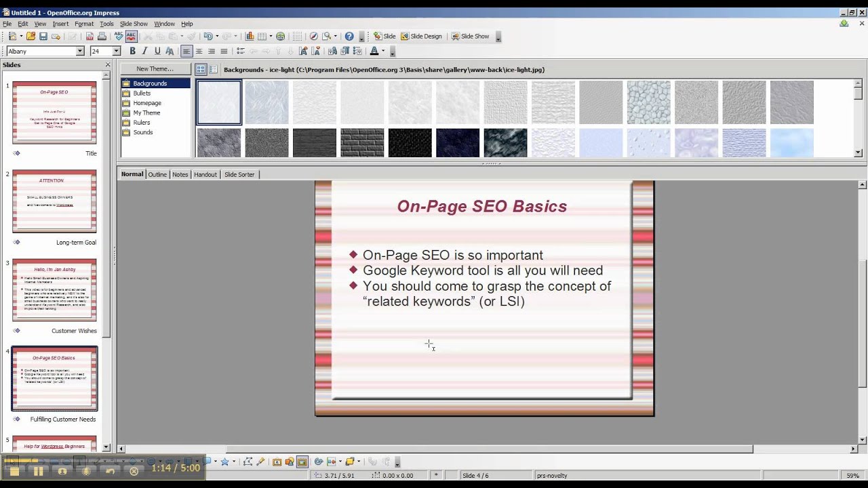Run Spelling check (ABC checkmark) icon
Viewport: 868px width, 488px height.
[119, 37]
